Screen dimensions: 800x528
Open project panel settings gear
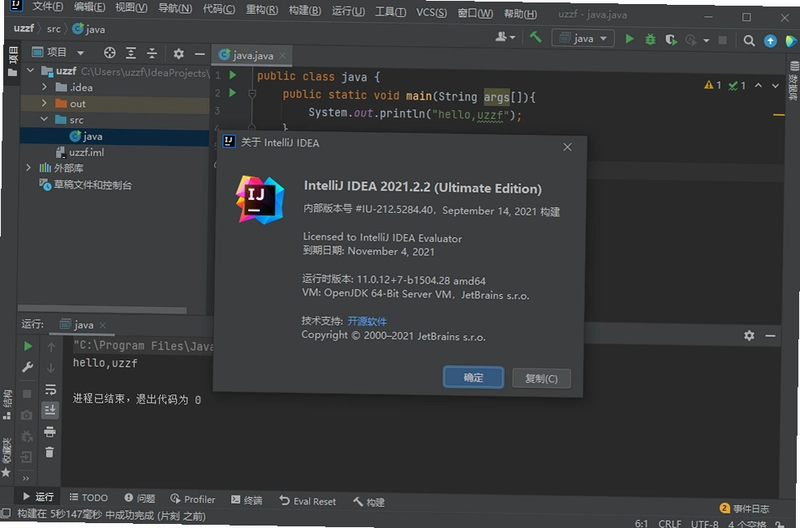178,54
